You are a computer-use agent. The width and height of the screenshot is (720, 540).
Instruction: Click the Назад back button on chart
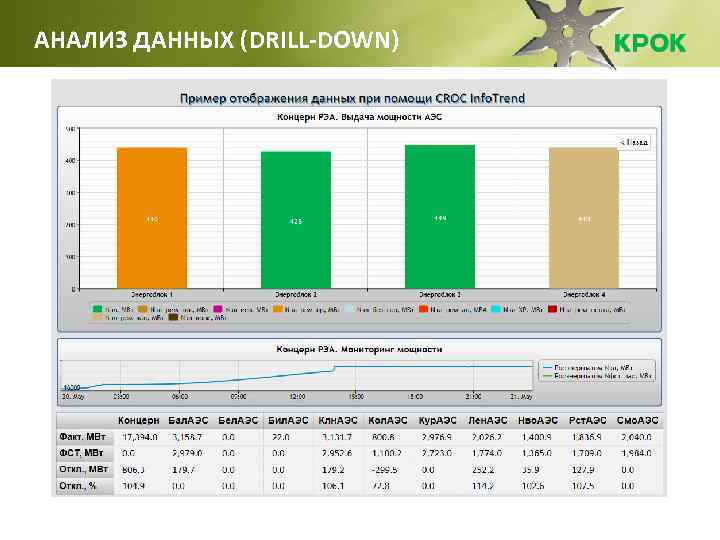coord(634,142)
